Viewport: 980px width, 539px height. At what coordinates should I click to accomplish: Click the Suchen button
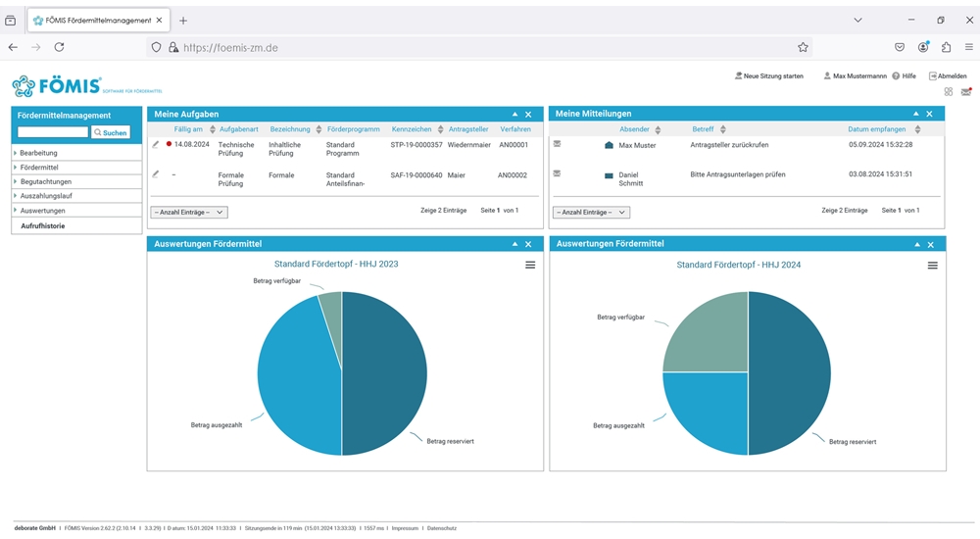click(x=111, y=132)
